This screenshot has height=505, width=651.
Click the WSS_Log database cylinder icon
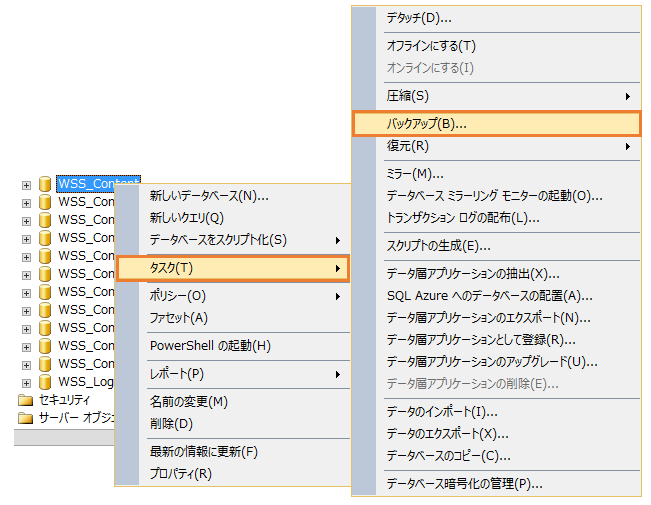click(x=45, y=382)
